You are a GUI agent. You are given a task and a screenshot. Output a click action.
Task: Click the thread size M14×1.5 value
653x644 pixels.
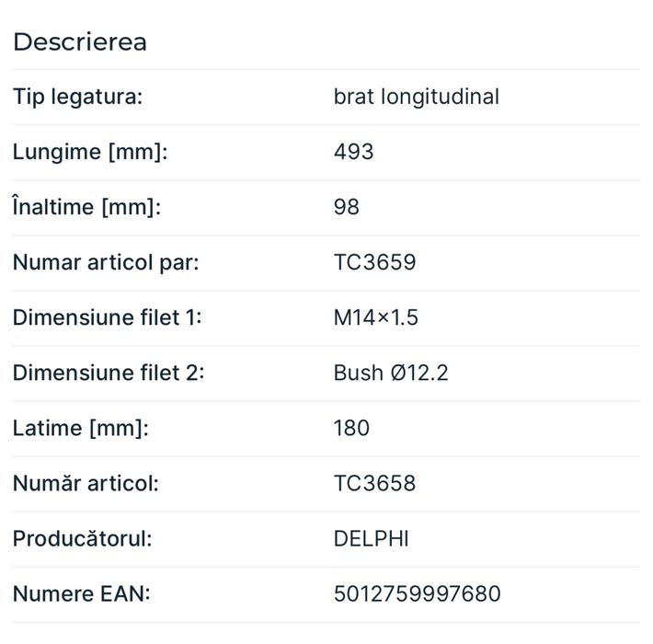click(x=375, y=317)
